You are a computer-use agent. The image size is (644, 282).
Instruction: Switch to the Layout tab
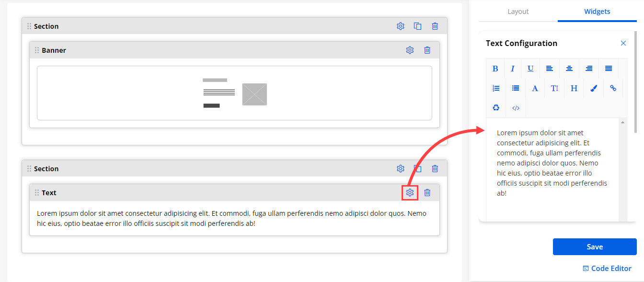pyautogui.click(x=518, y=12)
